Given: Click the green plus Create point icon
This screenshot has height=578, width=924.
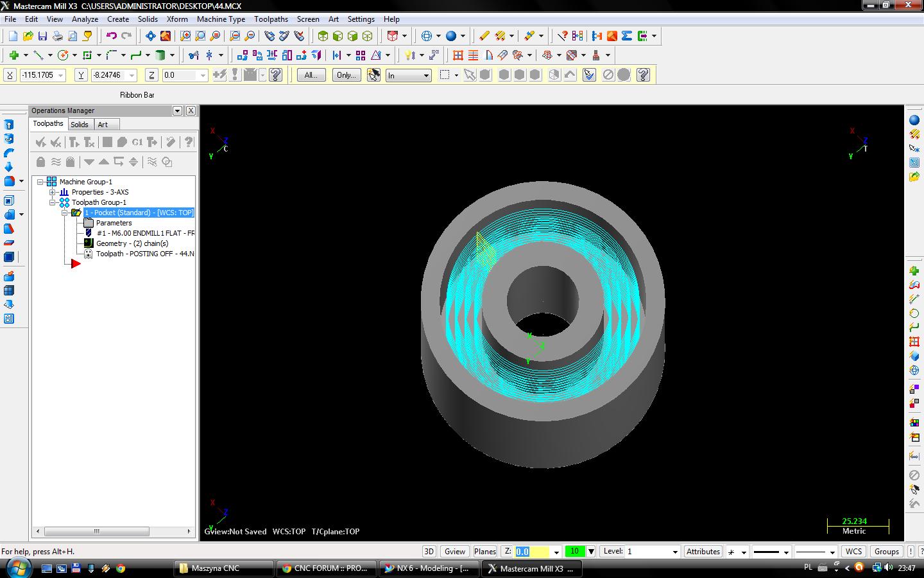Looking at the screenshot, I should coord(13,55).
